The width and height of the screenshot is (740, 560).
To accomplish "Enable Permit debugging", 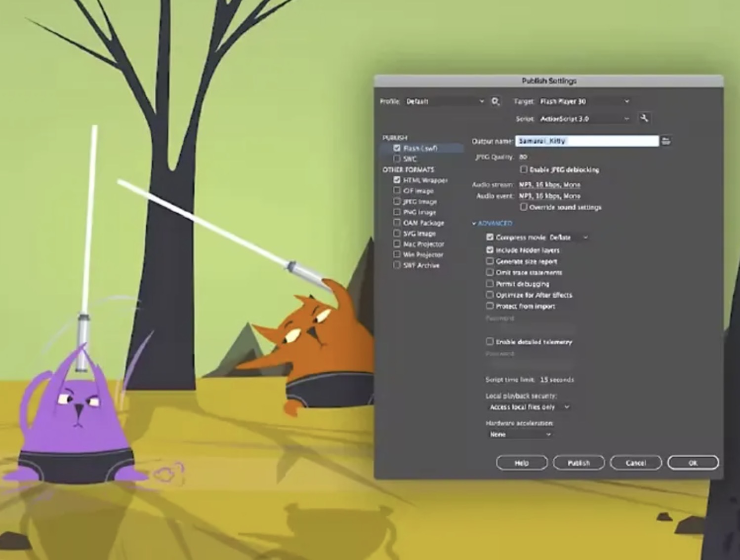I will coord(490,283).
